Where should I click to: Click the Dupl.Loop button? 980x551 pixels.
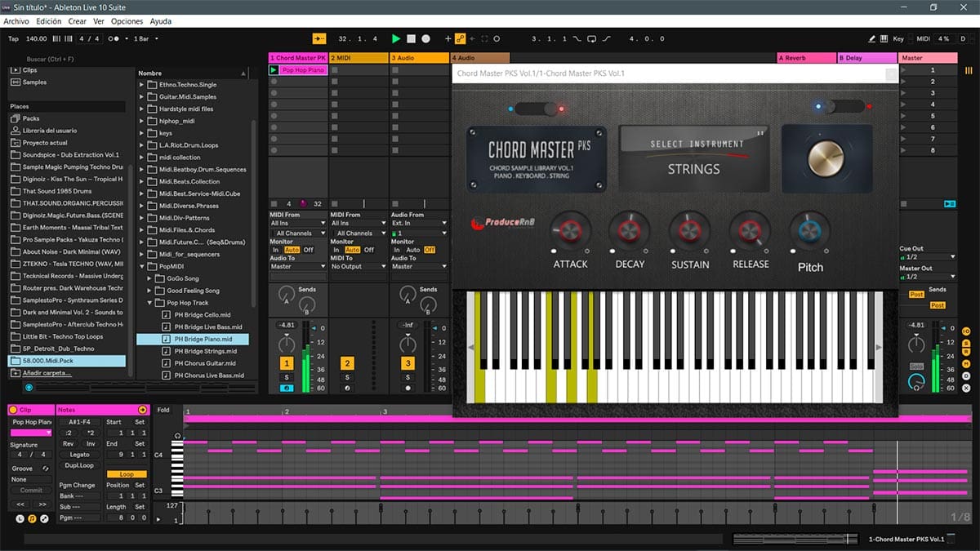click(79, 465)
